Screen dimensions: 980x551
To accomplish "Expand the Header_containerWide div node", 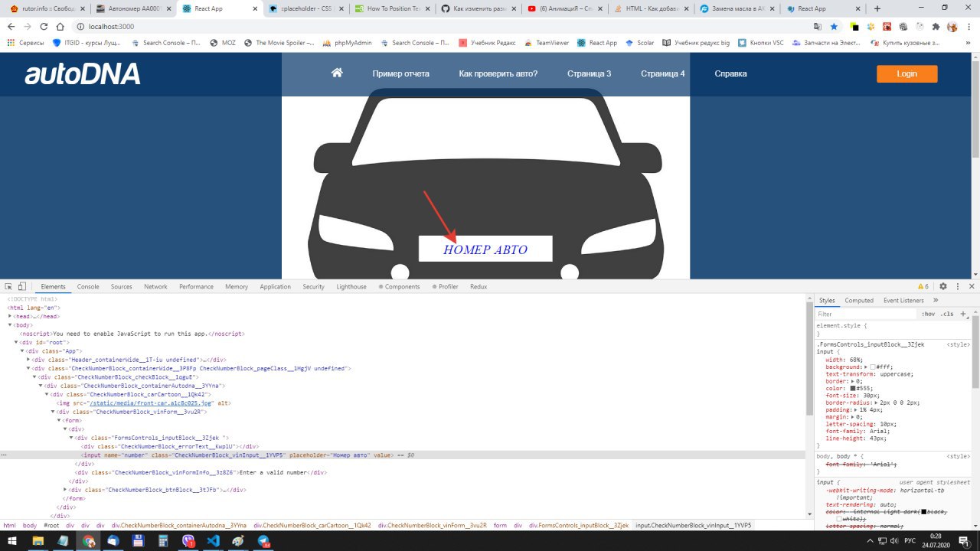I will (x=28, y=359).
